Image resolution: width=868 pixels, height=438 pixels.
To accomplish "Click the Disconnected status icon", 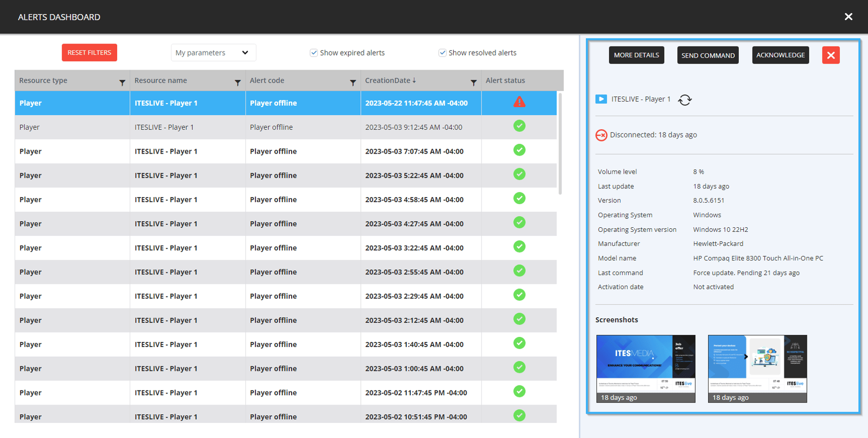I will pos(601,135).
